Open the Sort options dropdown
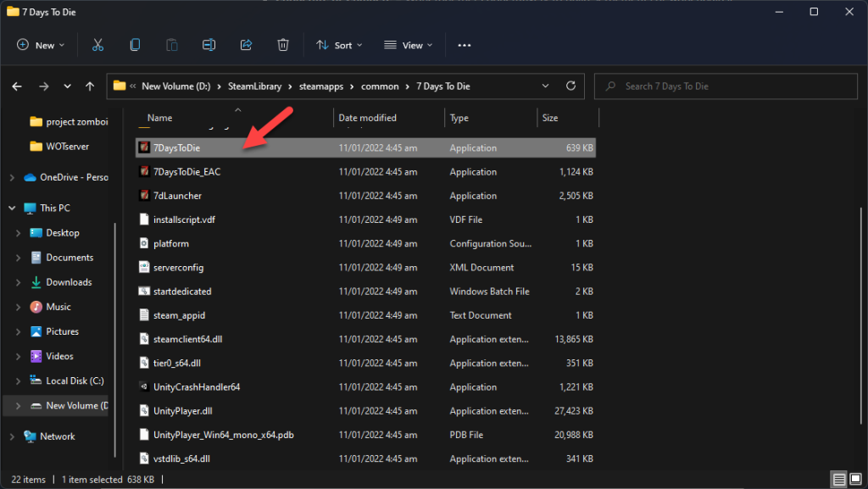Image resolution: width=868 pixels, height=489 pixels. (x=339, y=46)
